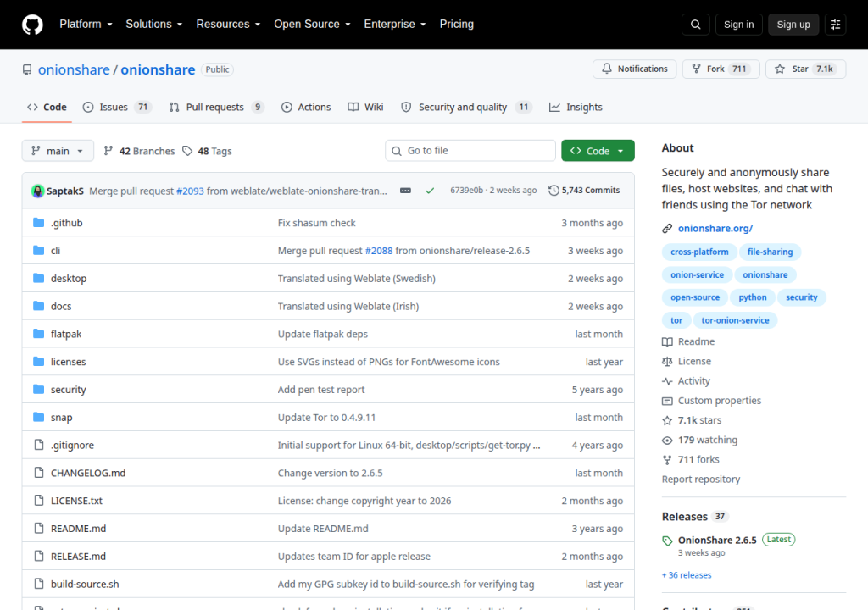Open the search magnifier icon in header
The width and height of the screenshot is (868, 610).
coord(695,25)
